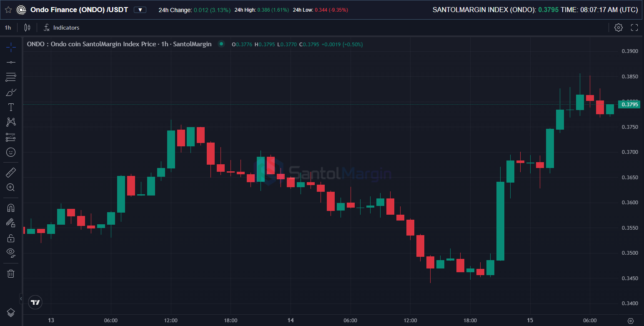Image resolution: width=644 pixels, height=326 pixels.
Task: Click the green market status dot
Action: [x=221, y=44]
